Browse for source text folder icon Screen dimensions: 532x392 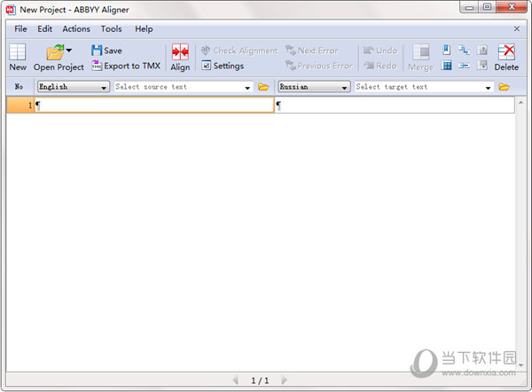coord(263,87)
